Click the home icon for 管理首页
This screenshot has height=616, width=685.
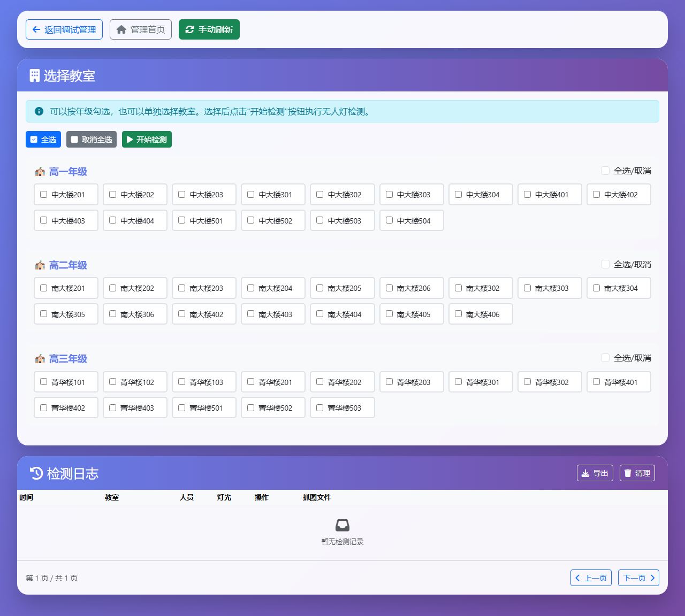click(x=121, y=29)
